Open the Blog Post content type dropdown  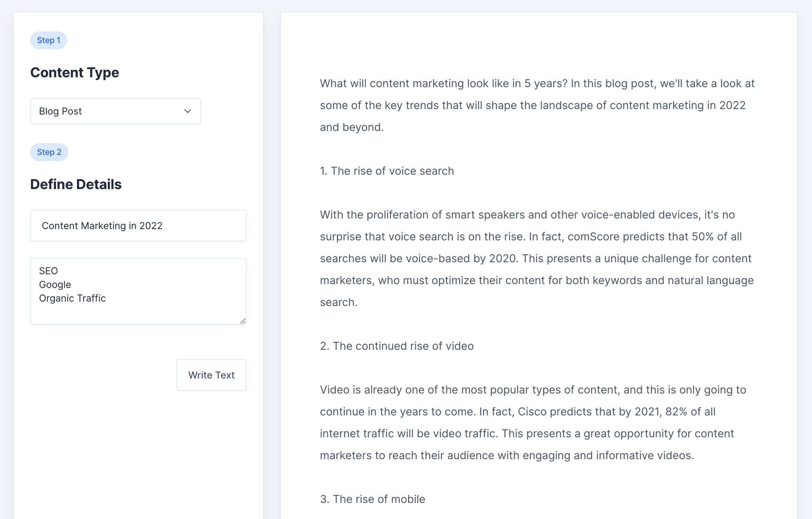click(x=116, y=111)
